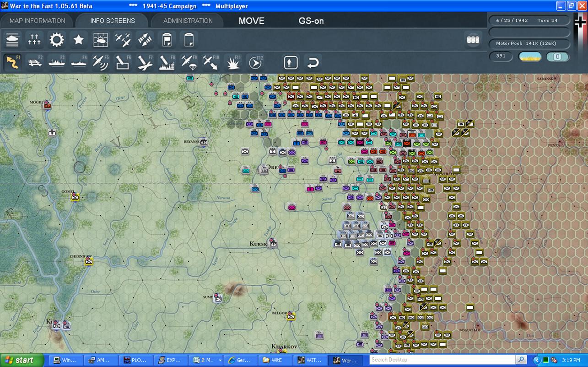The image size is (588, 367).
Task: Open the production gear icon
Action: coord(57,40)
